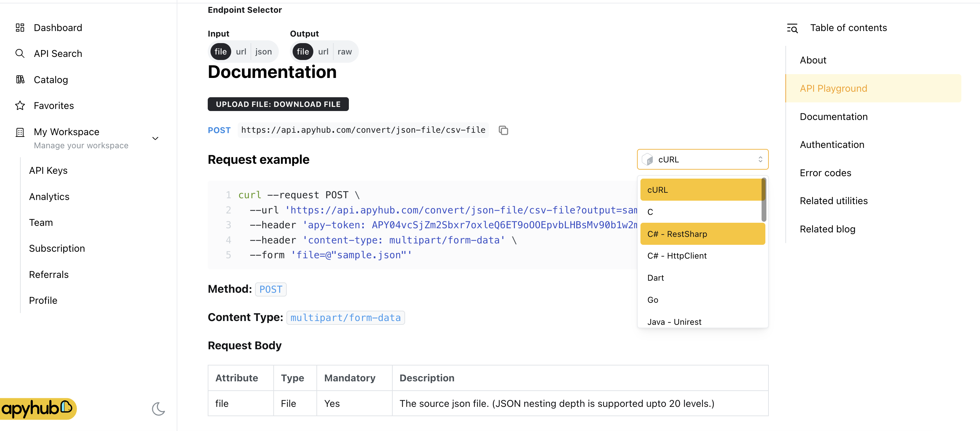Go to Analytics in the workspace menu
980x431 pixels.
click(49, 196)
